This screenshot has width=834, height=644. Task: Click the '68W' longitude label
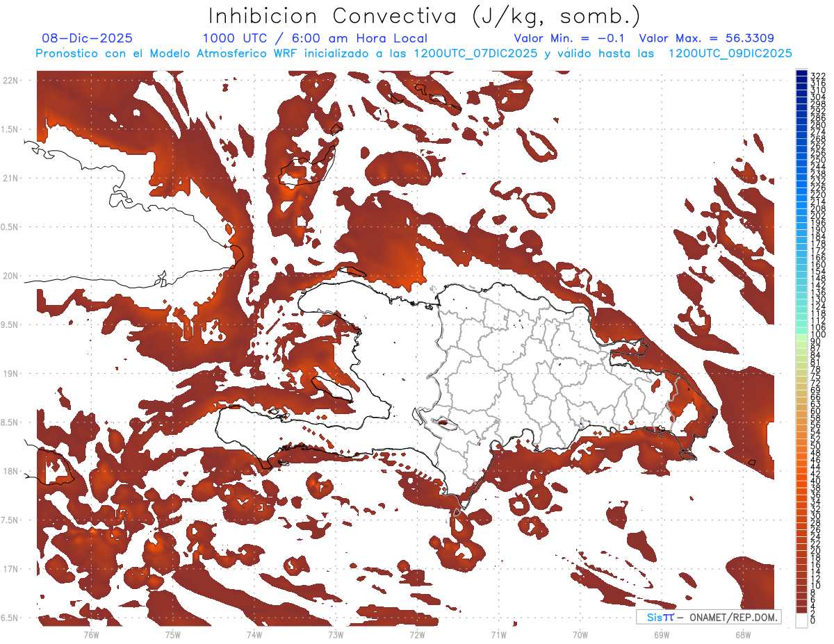pos(743,634)
